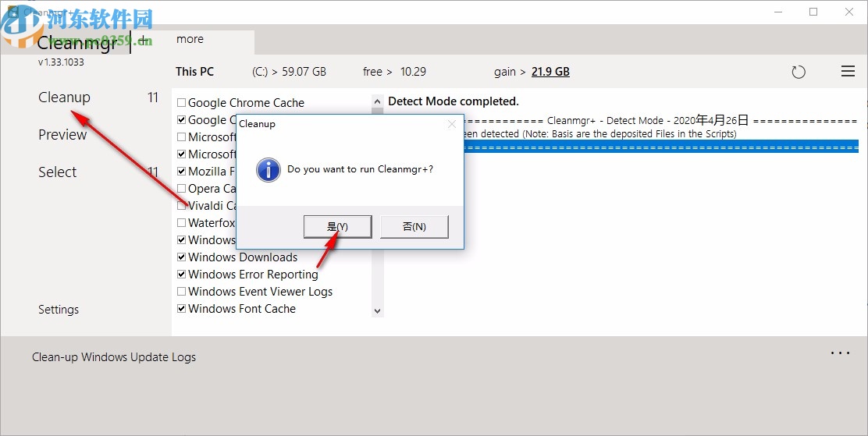Screen dimensions: 868x436
Task: Click the Clean-up Windows Update Logs text
Action: [114, 357]
